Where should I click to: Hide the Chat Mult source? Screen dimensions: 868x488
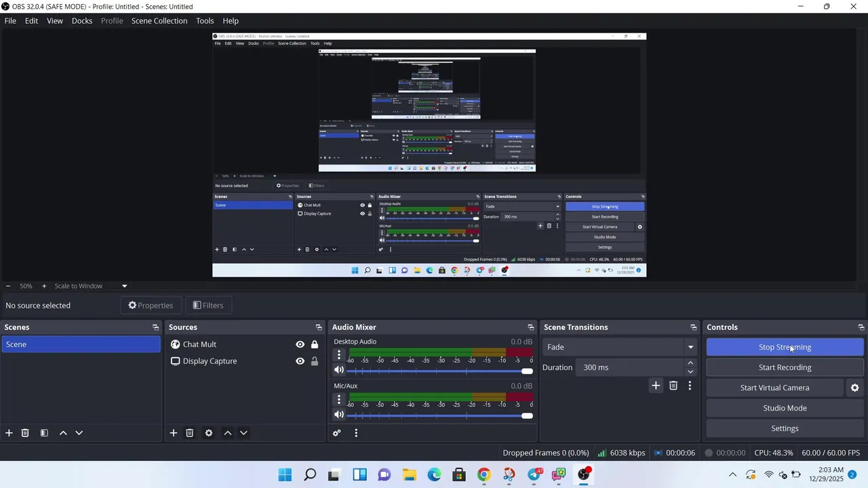[300, 344]
